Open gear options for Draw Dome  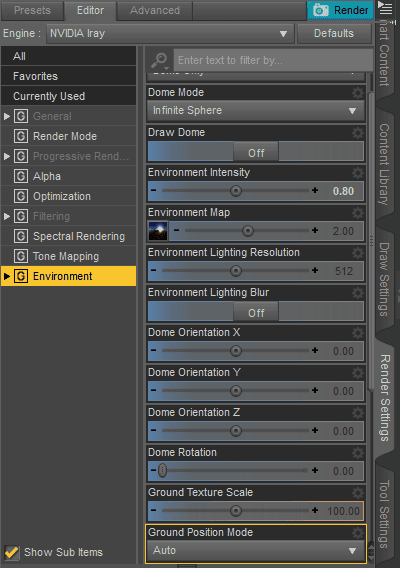(x=358, y=133)
